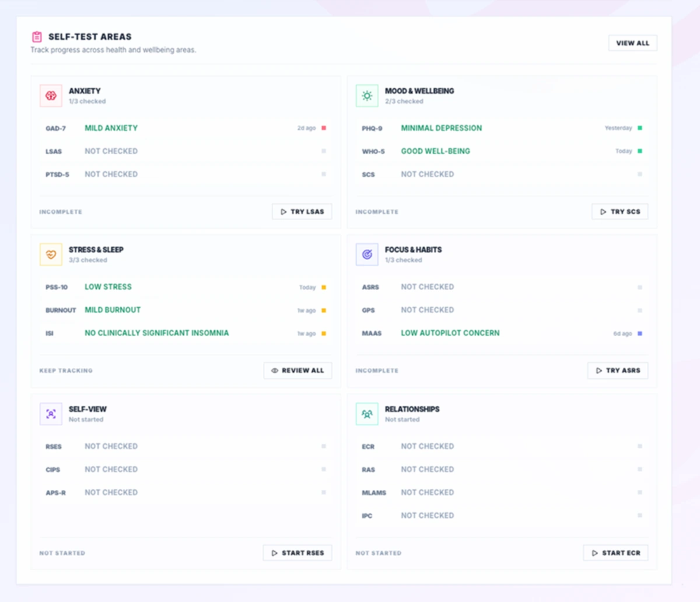Select the MLAMS test label
Screen dimensions: 700x602
(x=374, y=493)
